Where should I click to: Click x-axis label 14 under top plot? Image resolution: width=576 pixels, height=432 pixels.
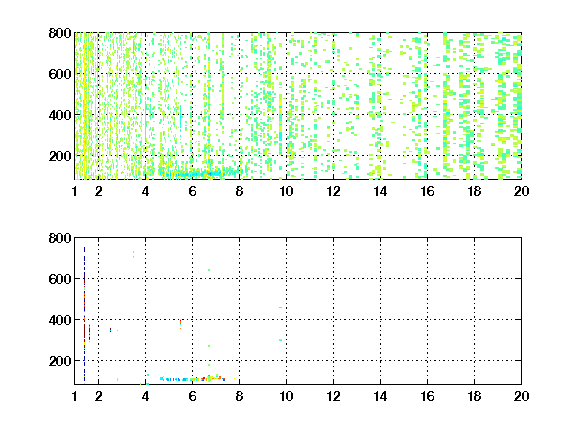click(381, 191)
